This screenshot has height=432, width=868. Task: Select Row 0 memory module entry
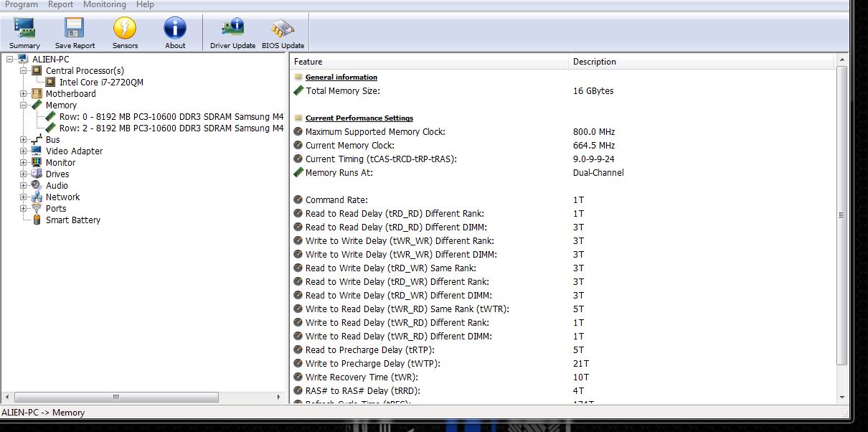pos(171,117)
